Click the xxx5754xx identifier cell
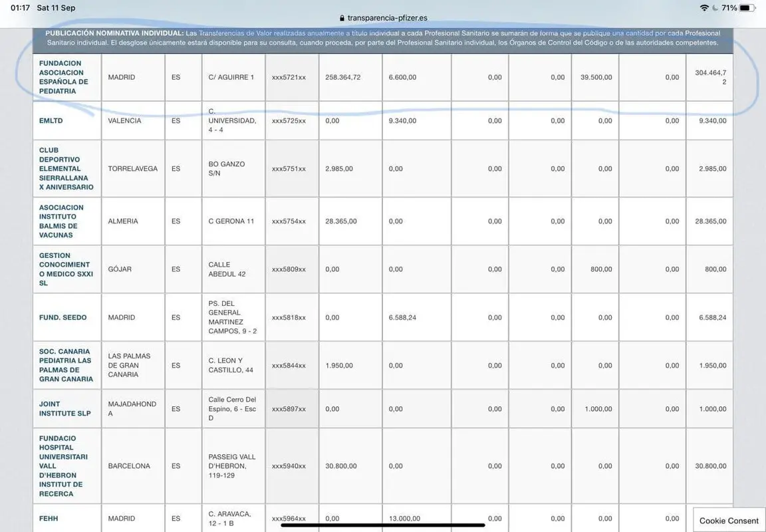This screenshot has height=532, width=766. click(292, 221)
